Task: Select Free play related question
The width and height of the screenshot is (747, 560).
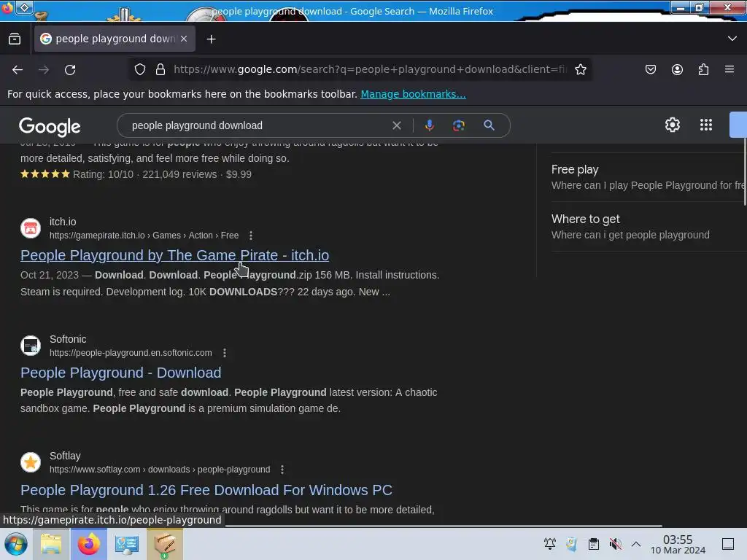Action: tap(648, 177)
